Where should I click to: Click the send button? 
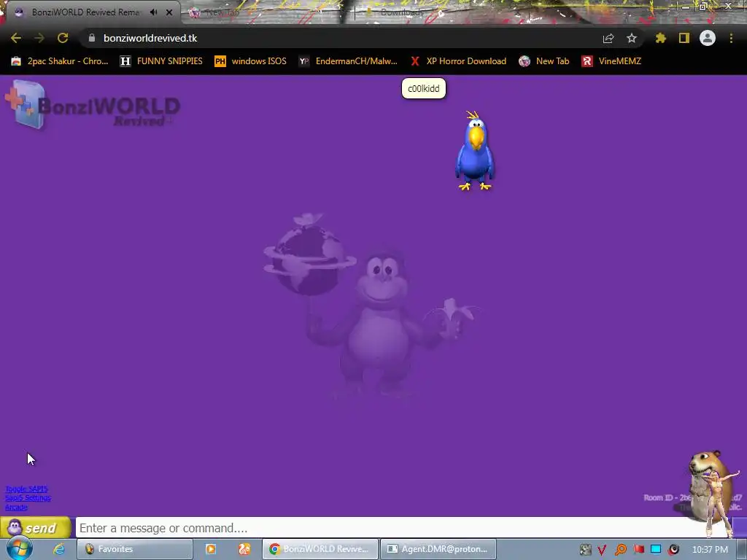click(x=36, y=528)
